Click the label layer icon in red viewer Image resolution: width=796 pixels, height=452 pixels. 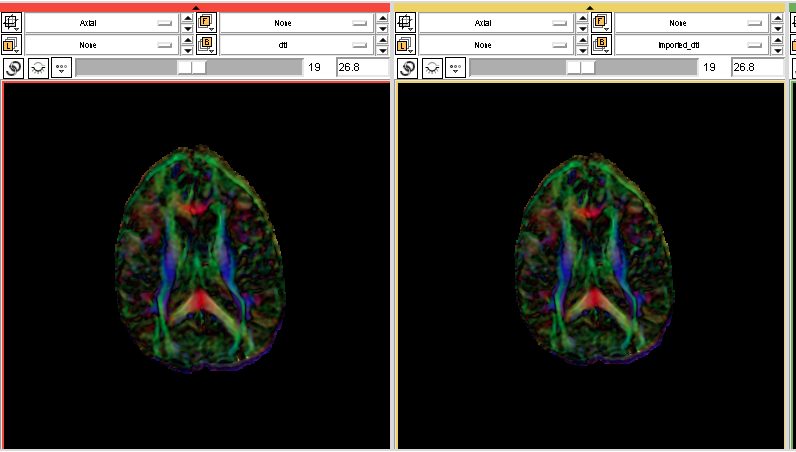(x=13, y=44)
